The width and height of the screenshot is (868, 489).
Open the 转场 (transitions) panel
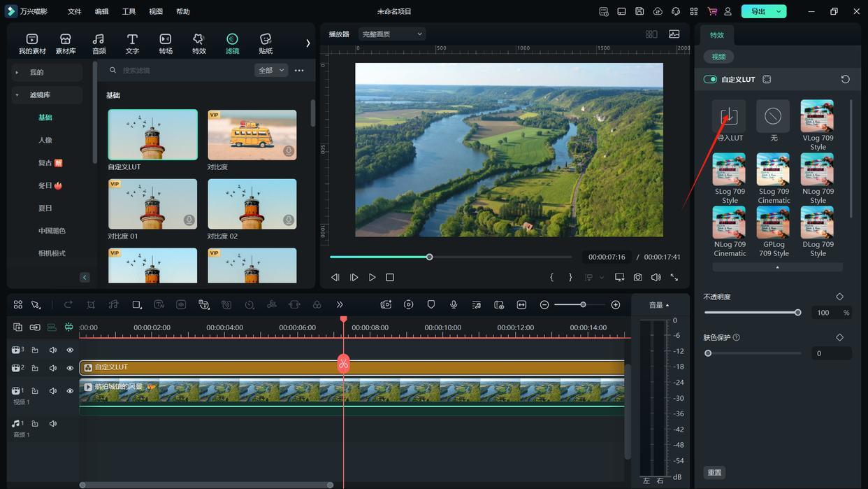(x=166, y=43)
